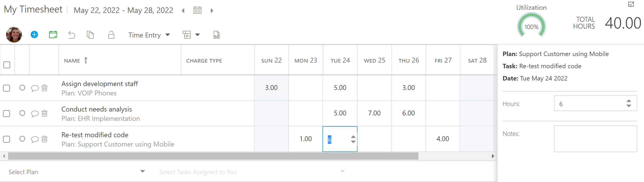Click inside the Notes field

point(595,139)
